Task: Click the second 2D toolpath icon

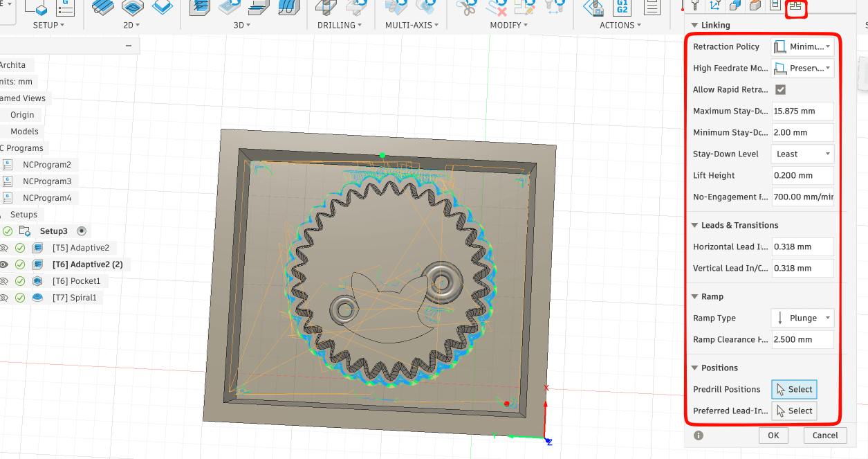Action: coord(133,7)
